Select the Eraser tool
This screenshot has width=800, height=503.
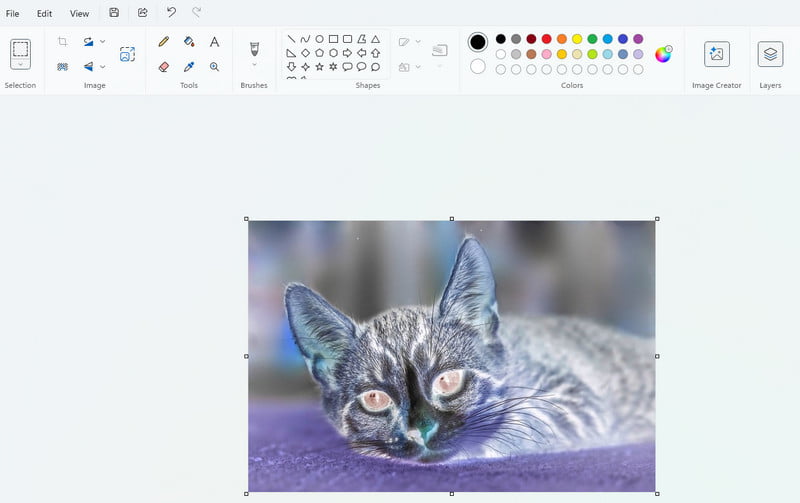164,67
